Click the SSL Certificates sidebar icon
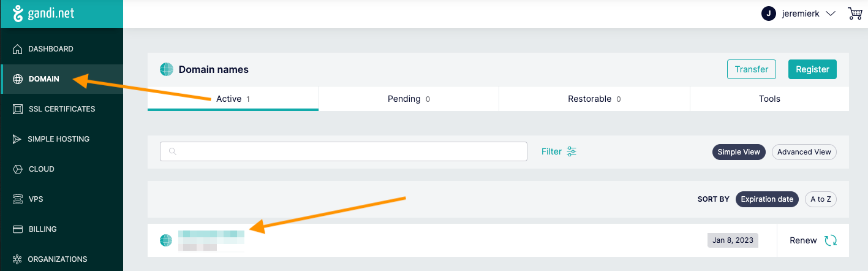Viewport: 868px width, 271px height. 17,109
